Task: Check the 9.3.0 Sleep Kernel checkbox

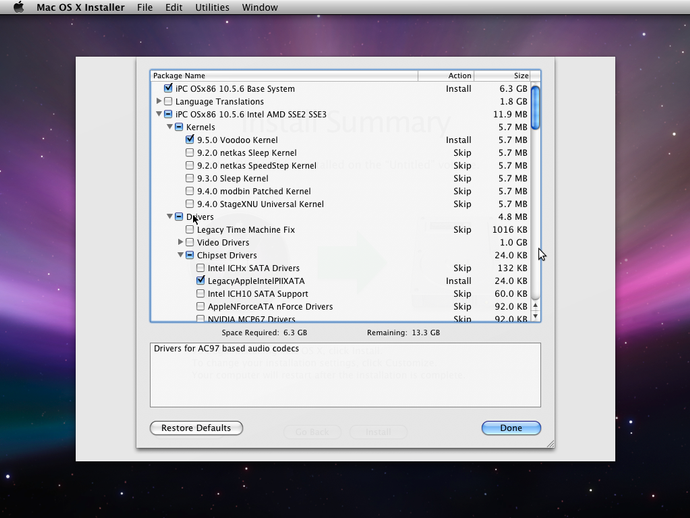Action: (x=190, y=178)
